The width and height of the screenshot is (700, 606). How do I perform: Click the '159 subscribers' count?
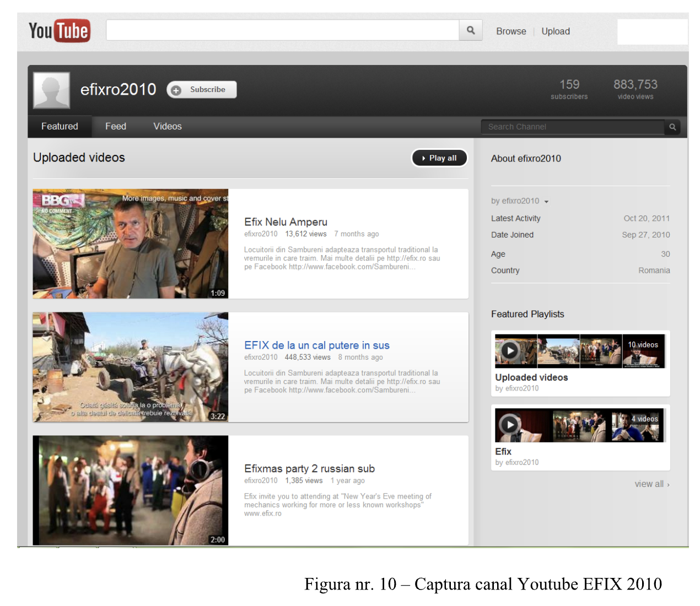pos(569,89)
